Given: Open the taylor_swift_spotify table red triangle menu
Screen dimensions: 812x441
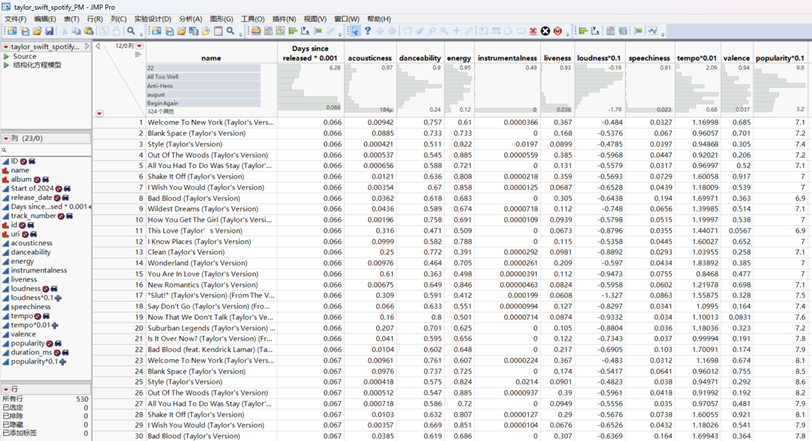Looking at the screenshot, I should [x=5, y=46].
